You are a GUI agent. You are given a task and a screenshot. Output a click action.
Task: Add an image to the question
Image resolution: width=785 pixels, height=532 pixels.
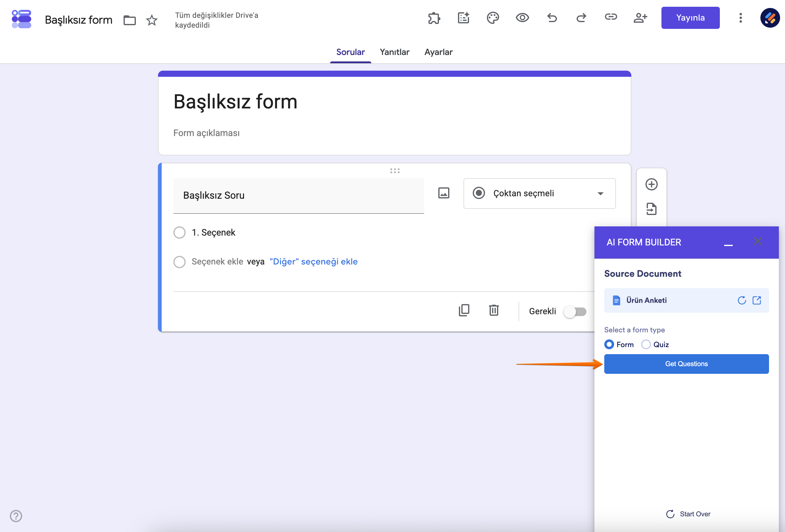coord(444,193)
